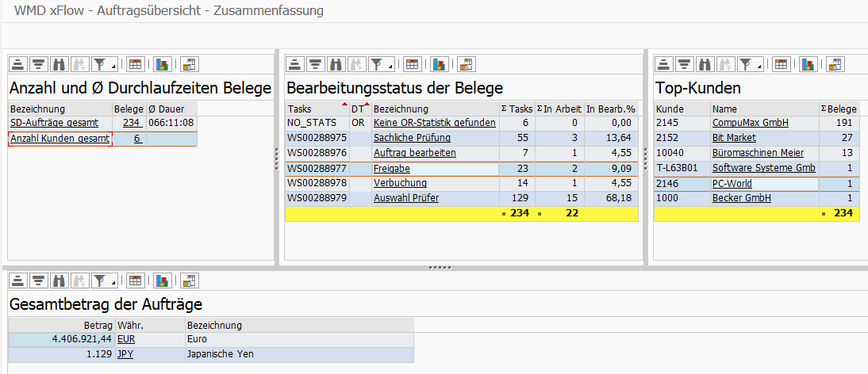Change layout grid icon in Bearbeitungsstatus toolbar

point(411,64)
